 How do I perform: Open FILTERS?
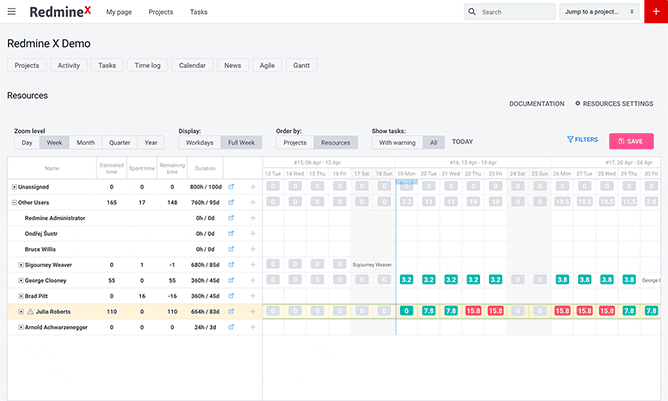tap(582, 139)
